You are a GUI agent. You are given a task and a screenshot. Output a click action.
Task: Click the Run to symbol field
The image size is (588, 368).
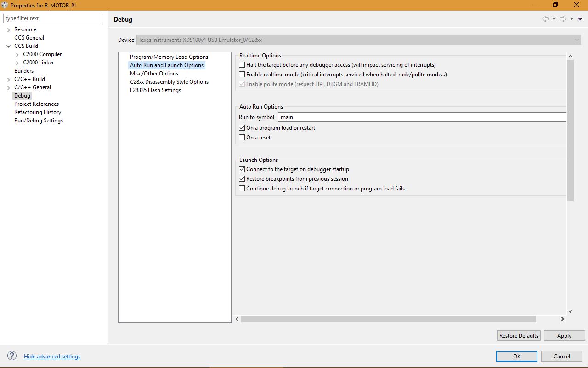tap(423, 117)
